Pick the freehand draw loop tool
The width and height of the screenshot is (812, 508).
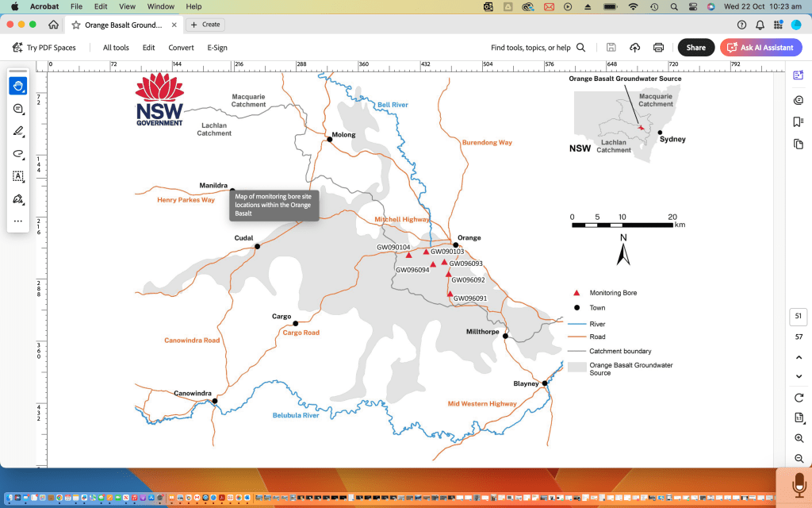point(17,153)
